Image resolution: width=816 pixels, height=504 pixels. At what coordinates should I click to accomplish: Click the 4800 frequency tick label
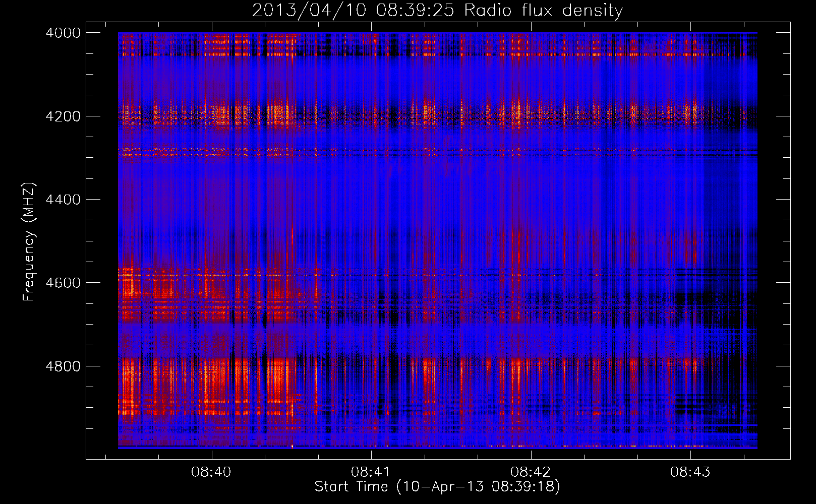pos(63,366)
